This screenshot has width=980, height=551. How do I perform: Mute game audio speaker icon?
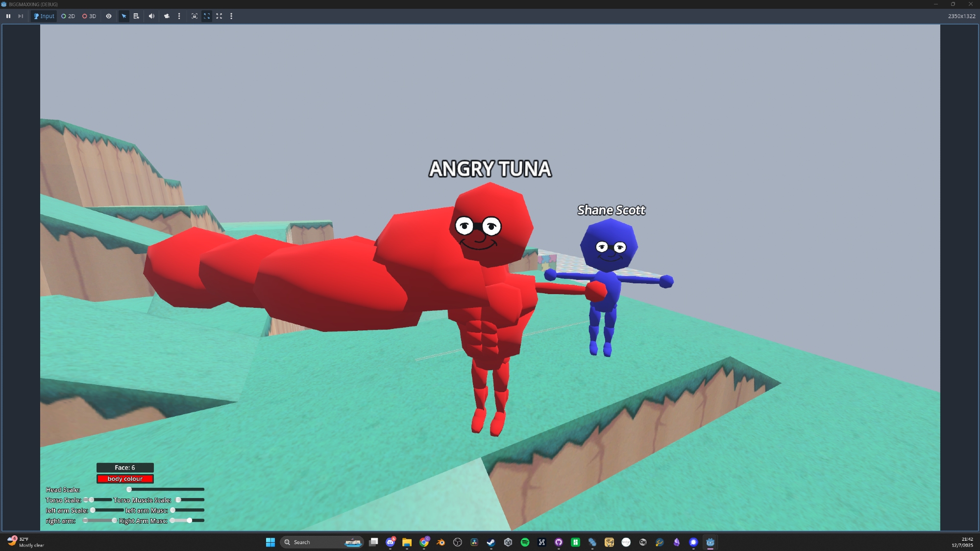tap(151, 16)
